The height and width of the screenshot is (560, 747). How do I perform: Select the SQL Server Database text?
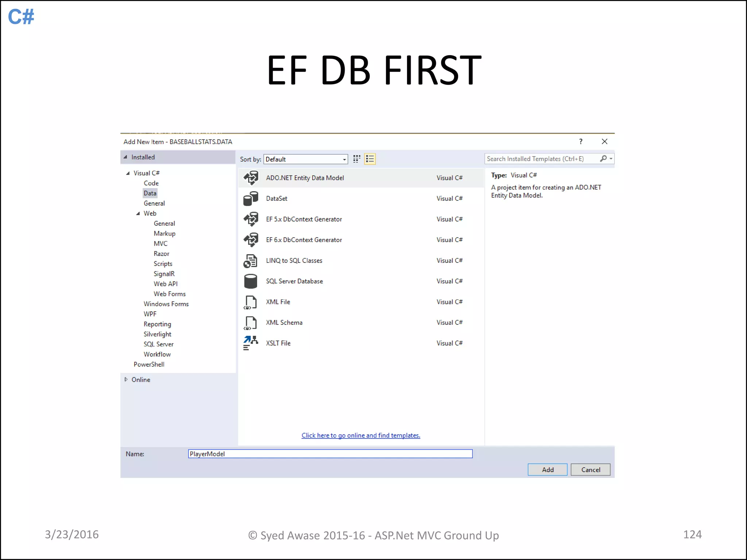point(294,281)
